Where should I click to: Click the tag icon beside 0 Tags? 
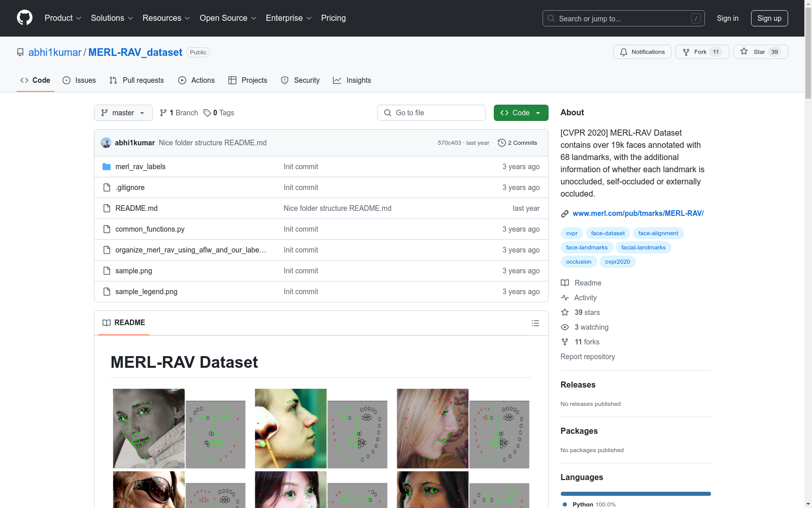207,113
